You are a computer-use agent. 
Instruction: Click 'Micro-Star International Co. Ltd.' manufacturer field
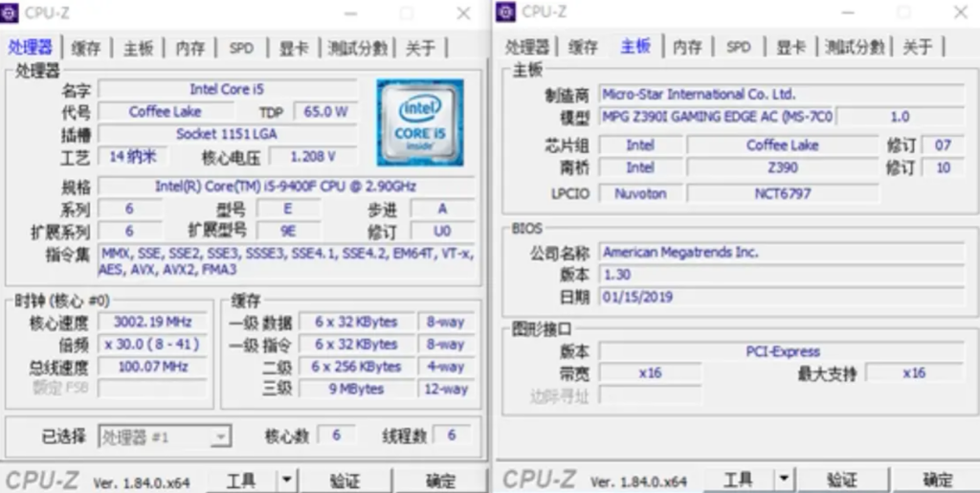(781, 95)
